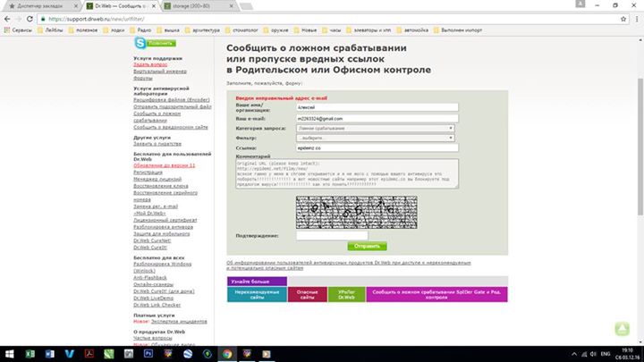
Task: Open the Windows Start menu
Action: [9, 354]
